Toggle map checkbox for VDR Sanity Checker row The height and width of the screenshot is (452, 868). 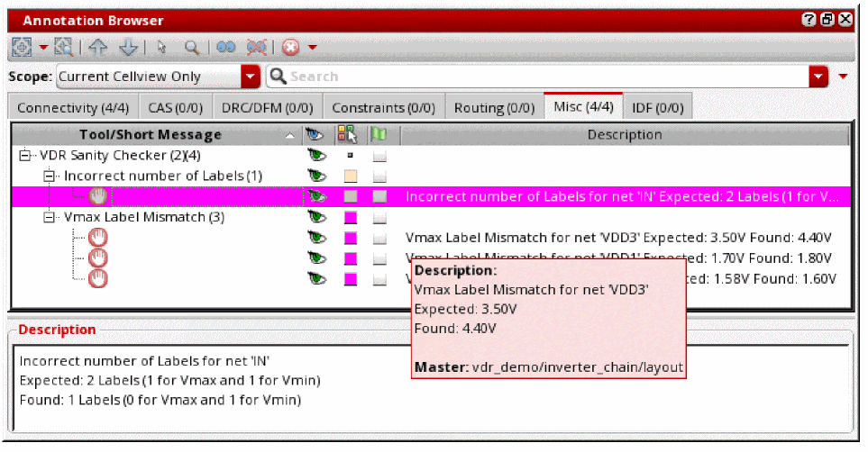379,156
